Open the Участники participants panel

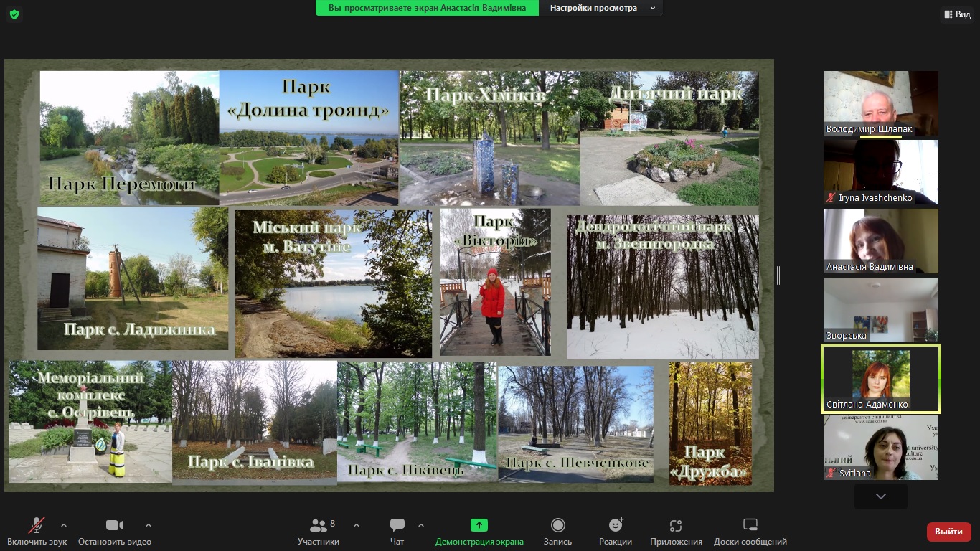click(319, 532)
